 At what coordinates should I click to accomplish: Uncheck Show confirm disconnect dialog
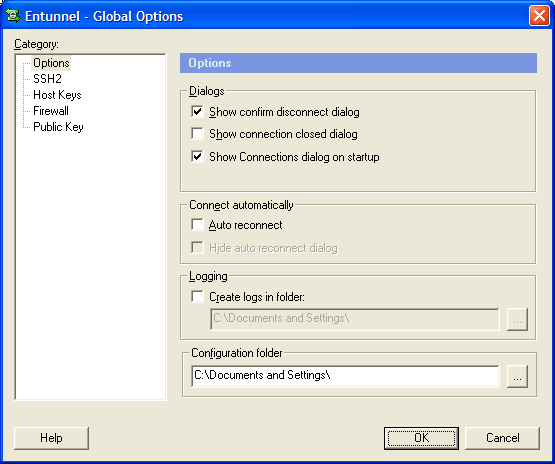197,111
